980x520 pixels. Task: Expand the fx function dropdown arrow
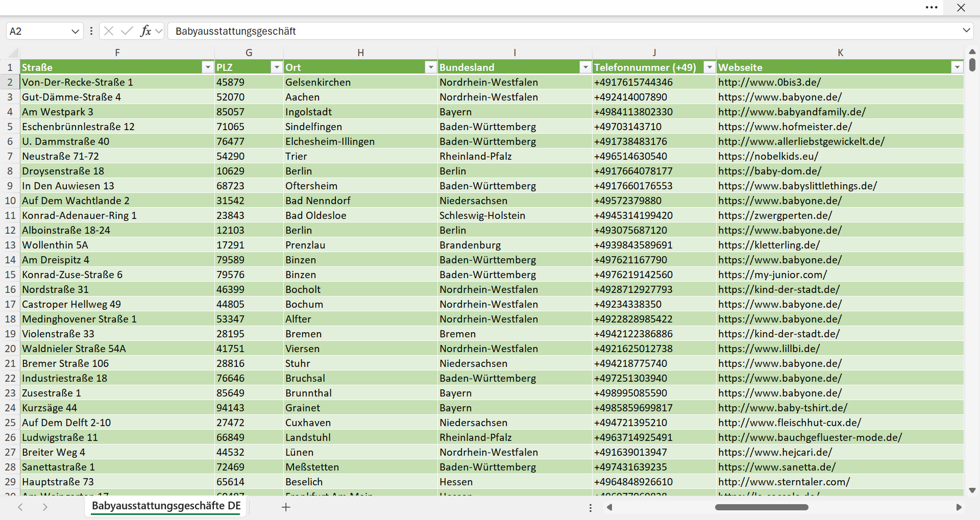coord(158,31)
